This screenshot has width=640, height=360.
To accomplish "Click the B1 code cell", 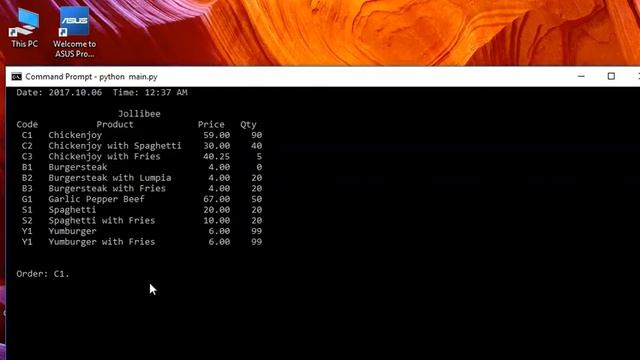I will 27,167.
